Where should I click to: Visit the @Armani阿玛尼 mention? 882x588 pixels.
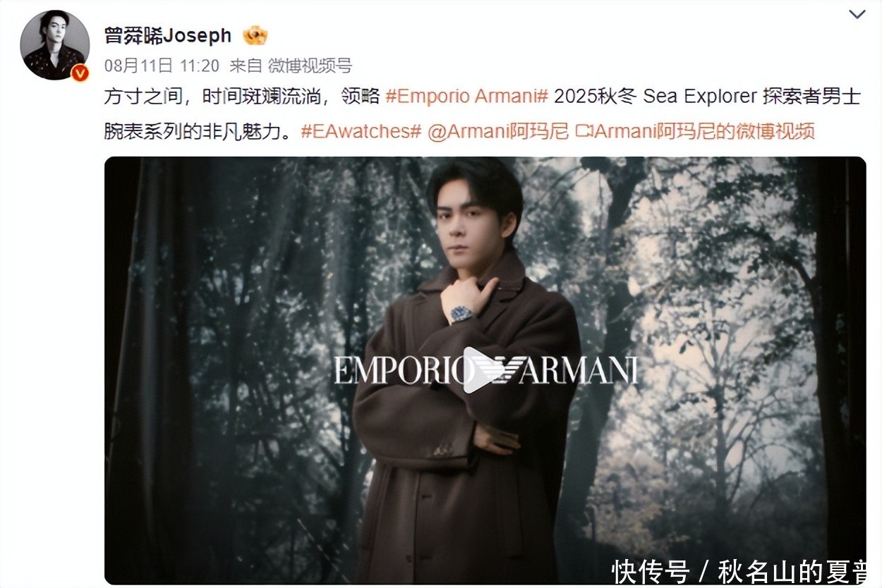coord(498,131)
